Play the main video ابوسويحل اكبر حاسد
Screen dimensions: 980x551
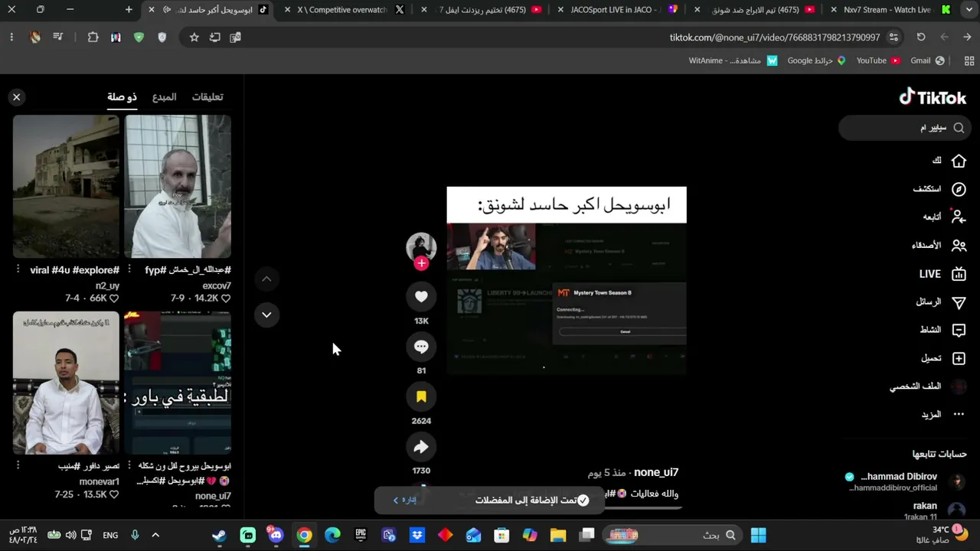pyautogui.click(x=567, y=281)
